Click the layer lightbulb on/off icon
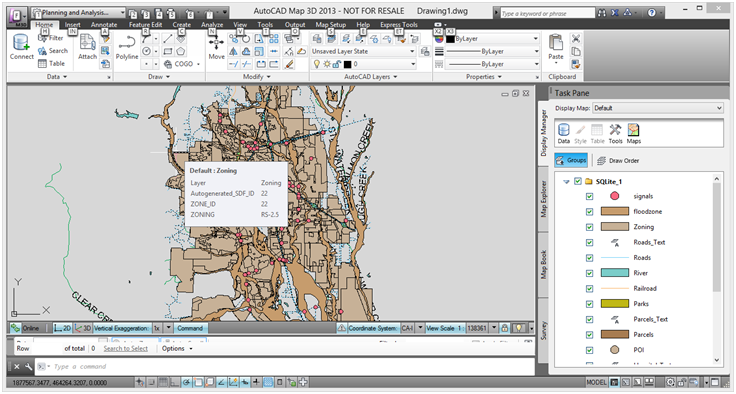The width and height of the screenshot is (736, 394). pyautogui.click(x=317, y=64)
